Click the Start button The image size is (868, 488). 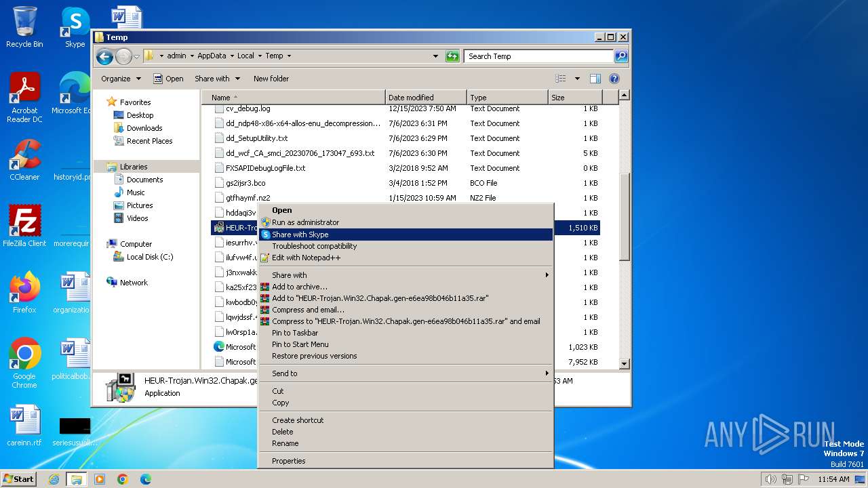(x=18, y=479)
